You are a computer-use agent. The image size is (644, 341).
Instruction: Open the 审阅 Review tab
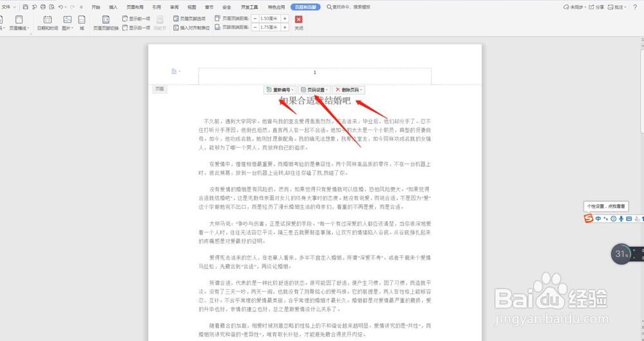(x=174, y=7)
